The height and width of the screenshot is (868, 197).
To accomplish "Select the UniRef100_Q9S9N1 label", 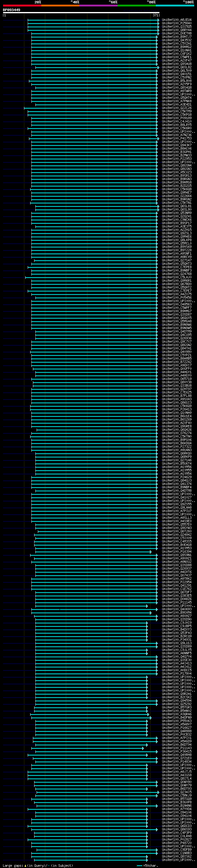I will (x=177, y=555).
